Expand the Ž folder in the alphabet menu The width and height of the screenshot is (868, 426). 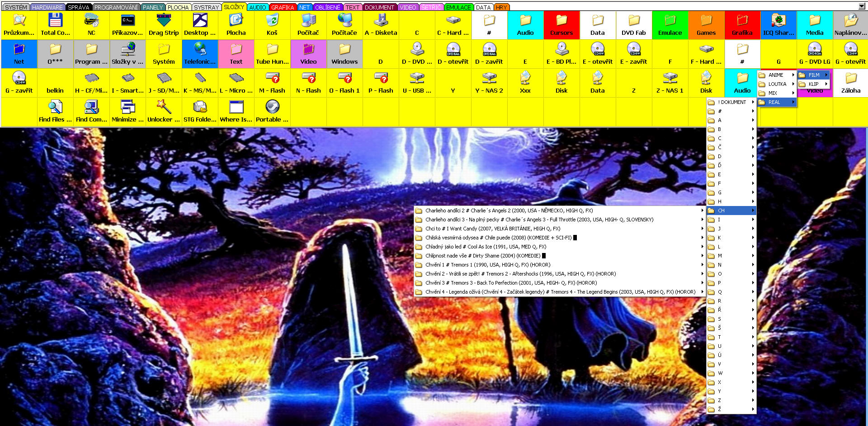(x=731, y=409)
